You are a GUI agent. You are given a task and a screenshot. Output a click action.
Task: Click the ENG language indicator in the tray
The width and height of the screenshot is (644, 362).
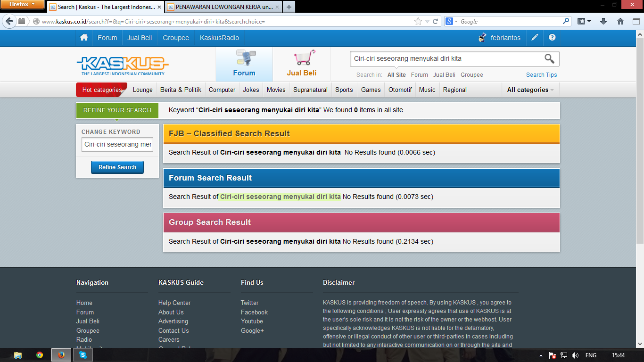tap(591, 355)
